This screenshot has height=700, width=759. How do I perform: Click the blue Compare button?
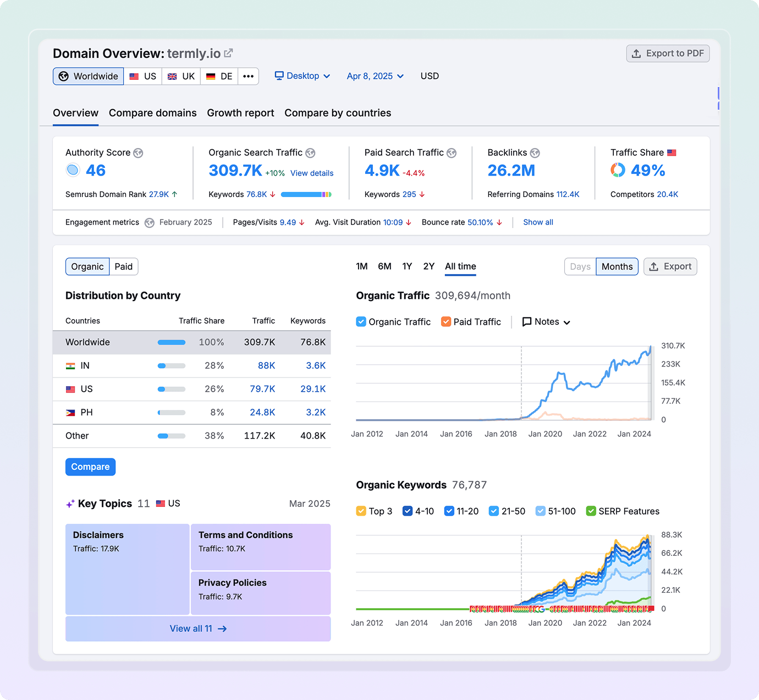pyautogui.click(x=90, y=467)
